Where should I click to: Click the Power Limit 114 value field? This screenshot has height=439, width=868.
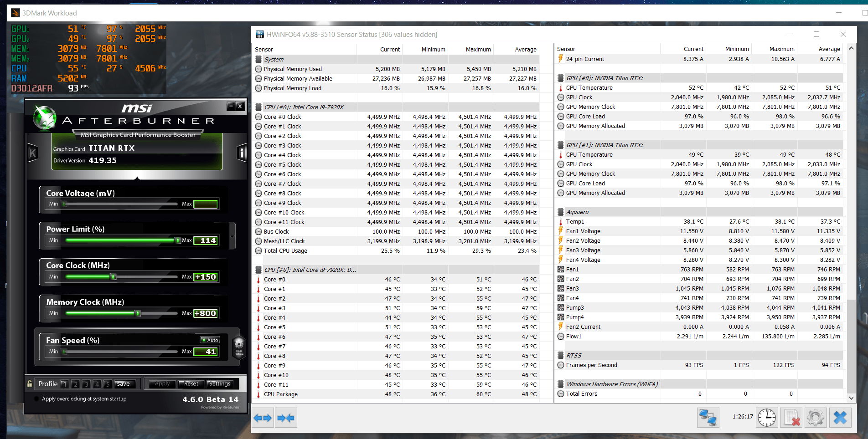click(206, 240)
